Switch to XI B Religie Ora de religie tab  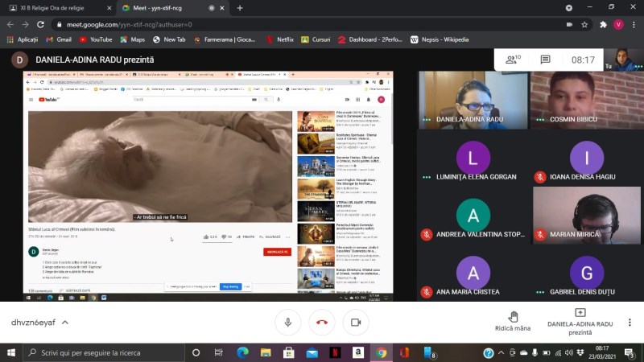pos(57,8)
